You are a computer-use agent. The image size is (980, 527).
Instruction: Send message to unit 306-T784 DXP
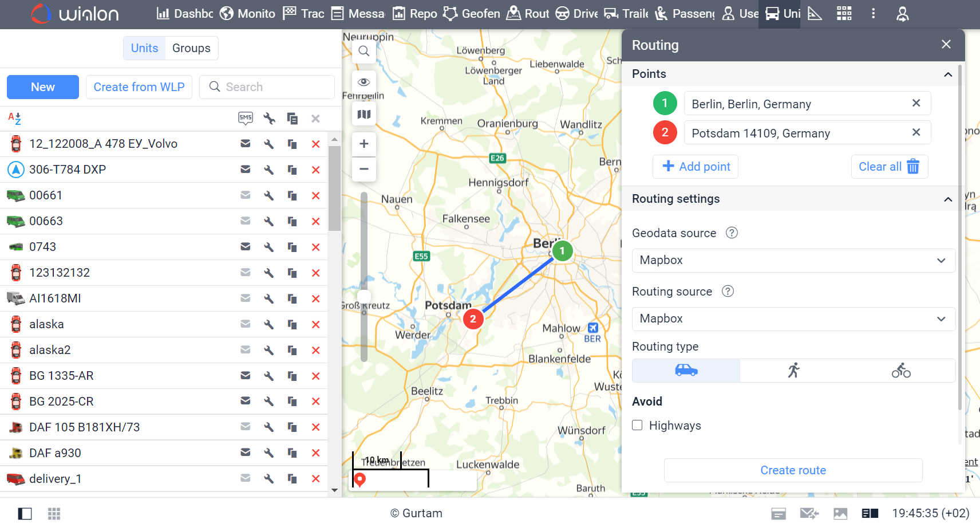click(246, 170)
